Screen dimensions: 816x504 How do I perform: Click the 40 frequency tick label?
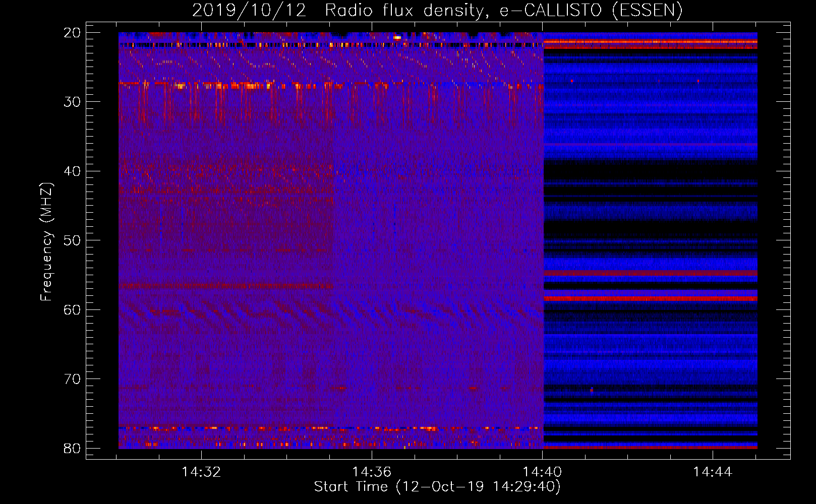click(x=72, y=171)
